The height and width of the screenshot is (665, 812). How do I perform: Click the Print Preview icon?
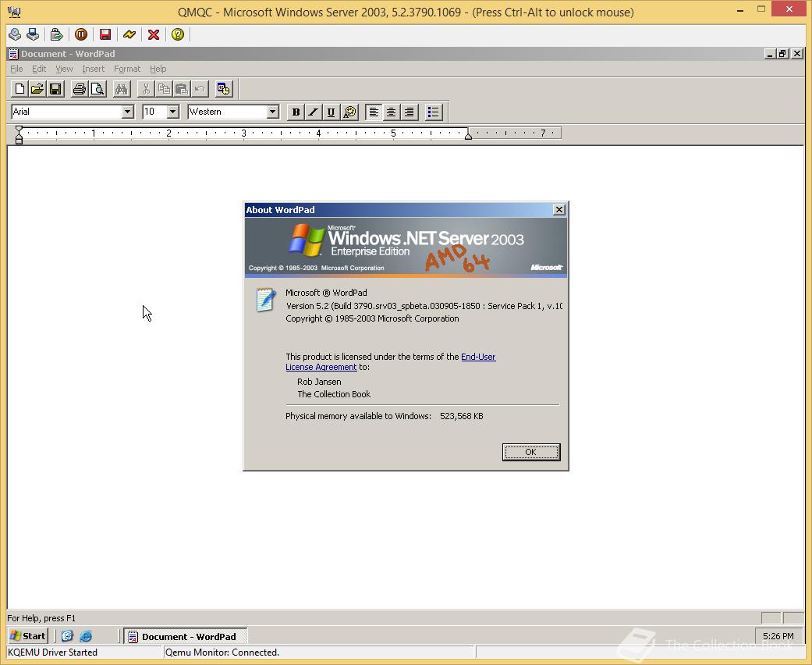pyautogui.click(x=97, y=89)
